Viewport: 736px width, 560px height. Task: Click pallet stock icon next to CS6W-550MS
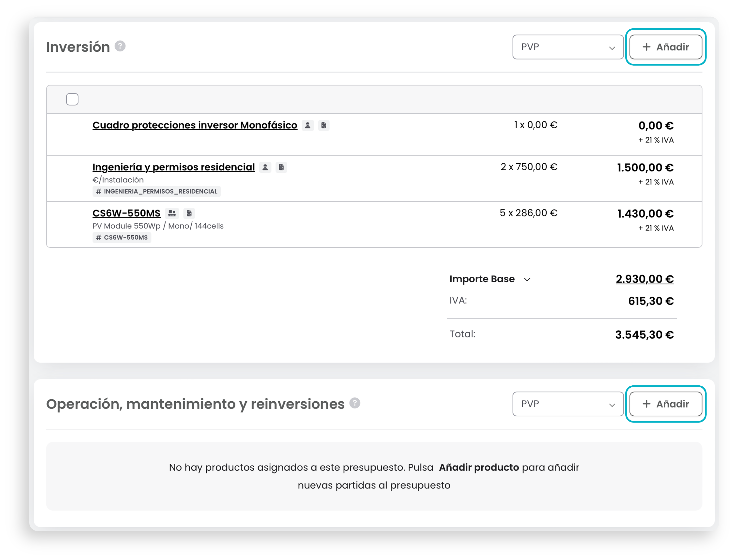pos(172,213)
